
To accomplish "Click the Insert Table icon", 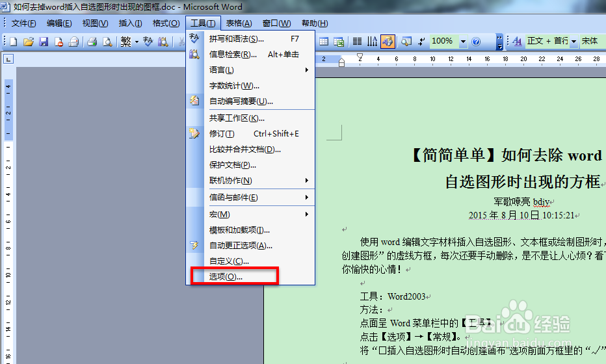I will click(x=324, y=42).
